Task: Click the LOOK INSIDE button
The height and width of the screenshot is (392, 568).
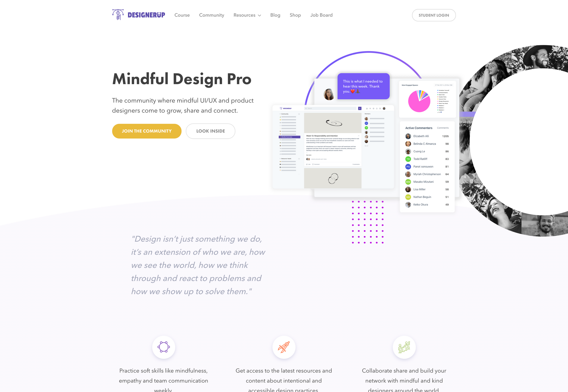Action: tap(211, 131)
